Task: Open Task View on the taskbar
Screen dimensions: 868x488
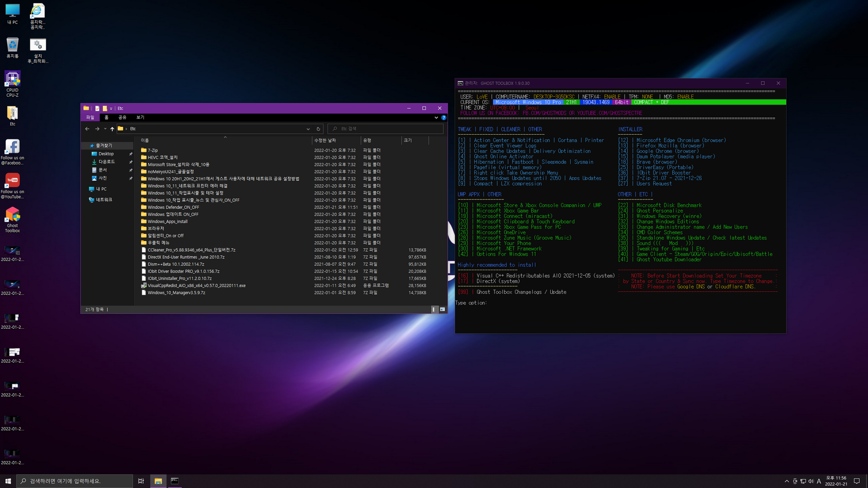Action: click(141, 481)
